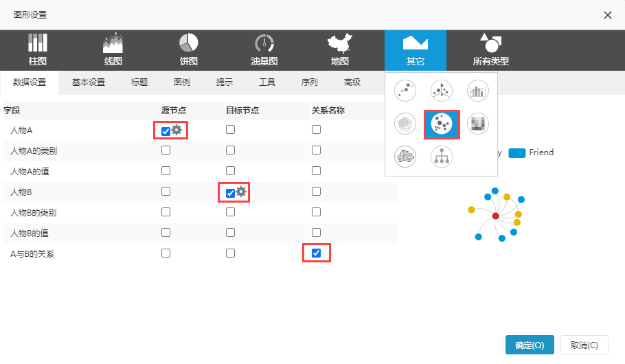The image size is (625, 364).
Task: Select the relationship graph chart icon
Action: 441,124
